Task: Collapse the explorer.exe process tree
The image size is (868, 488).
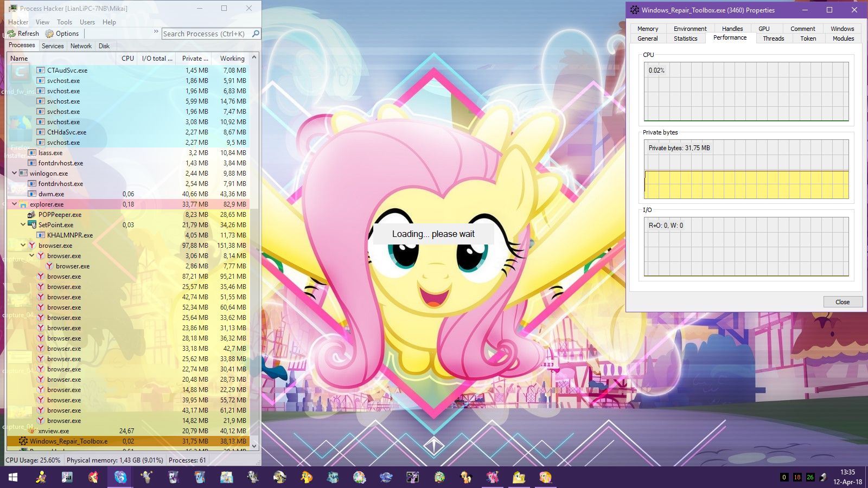Action: 15,204
